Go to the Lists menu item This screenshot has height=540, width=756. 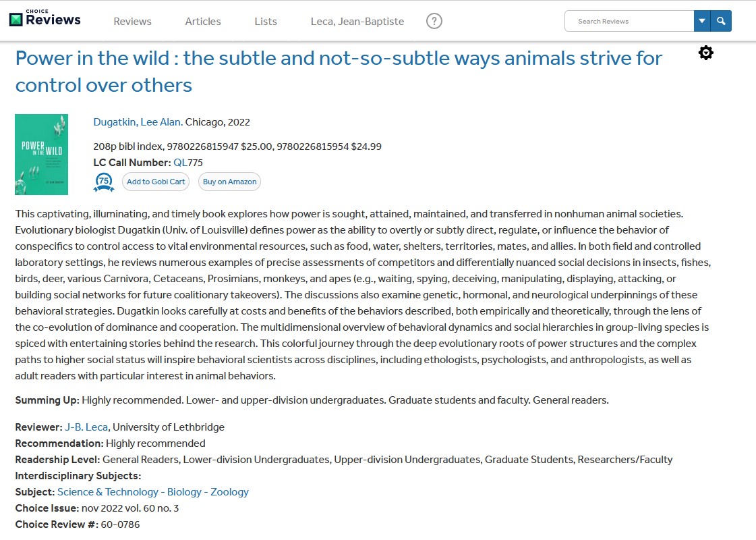pos(266,22)
